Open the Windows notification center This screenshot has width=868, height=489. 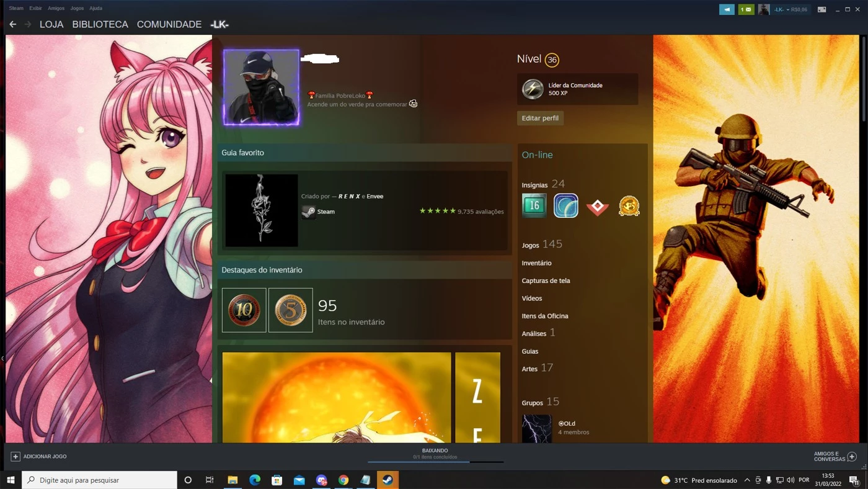coord(853,480)
